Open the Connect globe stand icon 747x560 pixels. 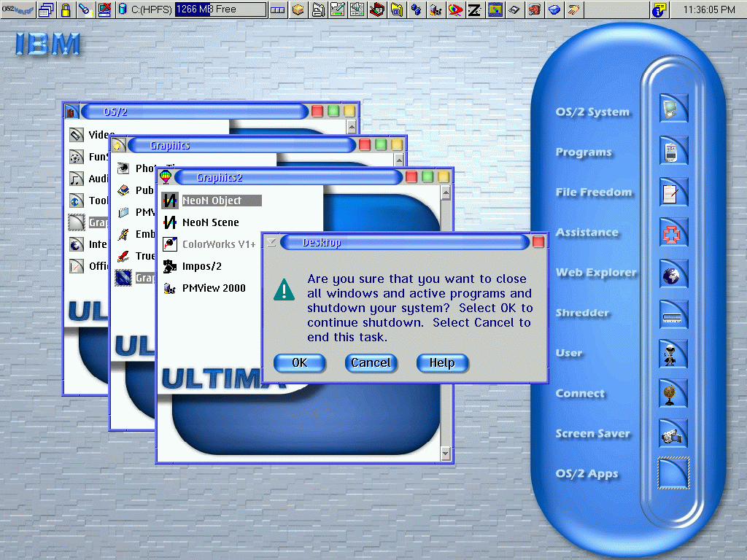coord(673,394)
